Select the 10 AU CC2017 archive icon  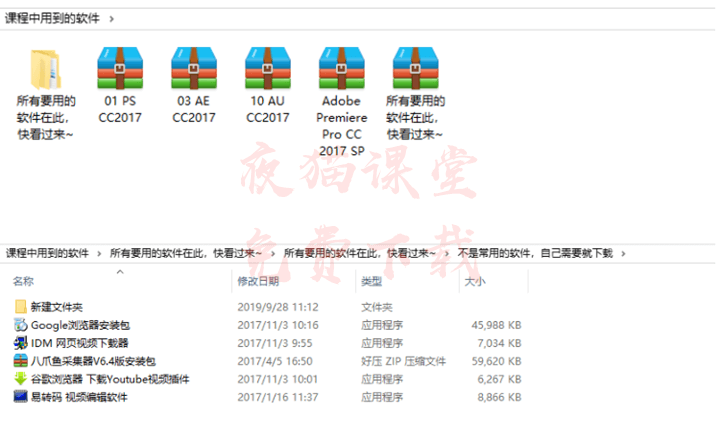click(268, 68)
